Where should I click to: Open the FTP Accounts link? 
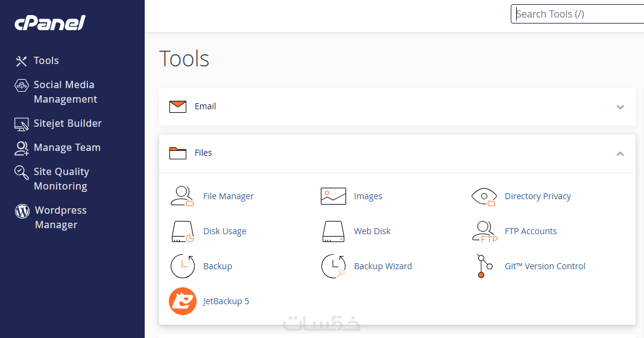pyautogui.click(x=531, y=232)
